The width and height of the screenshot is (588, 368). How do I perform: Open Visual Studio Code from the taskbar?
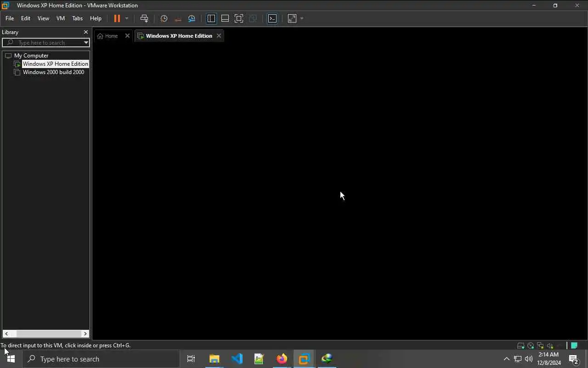pyautogui.click(x=237, y=359)
